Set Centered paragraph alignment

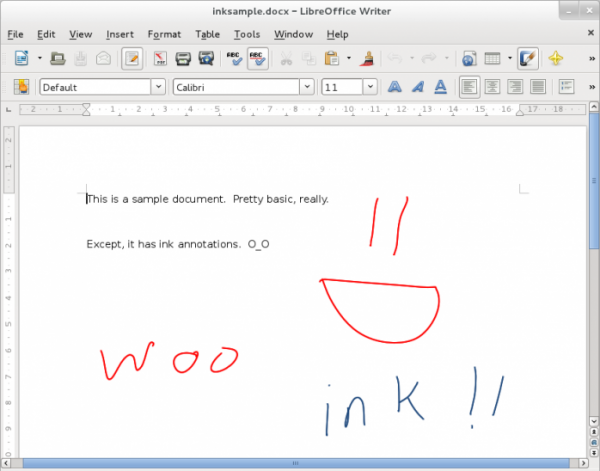(492, 87)
